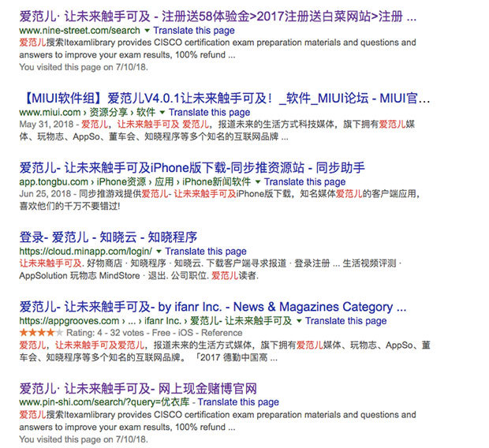
Task: Expand dropdown arrow next to www.miui.com URL
Action: (x=162, y=112)
